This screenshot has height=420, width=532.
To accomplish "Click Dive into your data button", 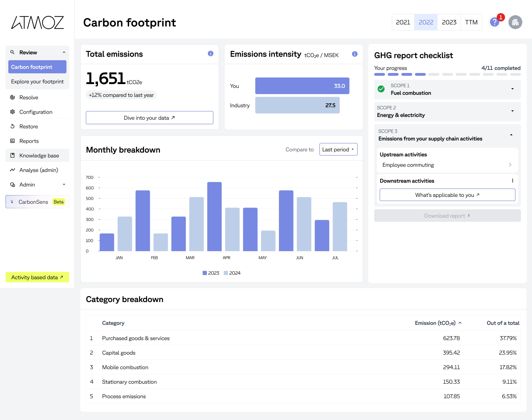I will pos(149,118).
